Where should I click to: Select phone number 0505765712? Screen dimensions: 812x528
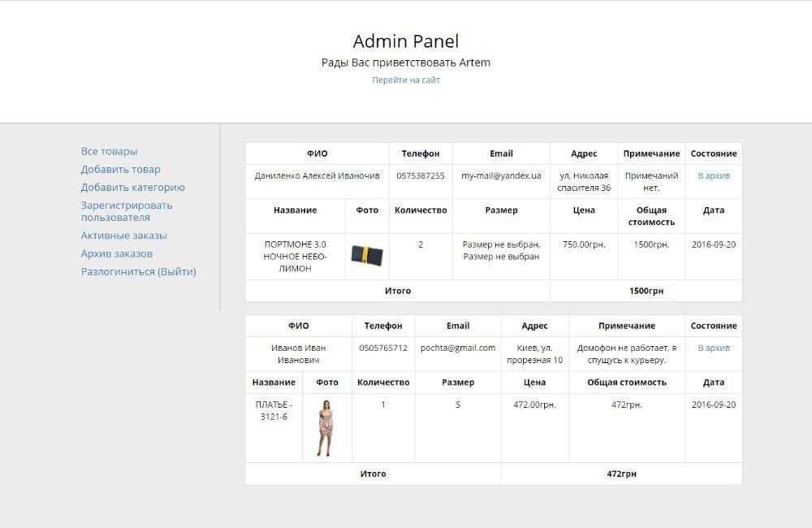point(383,348)
